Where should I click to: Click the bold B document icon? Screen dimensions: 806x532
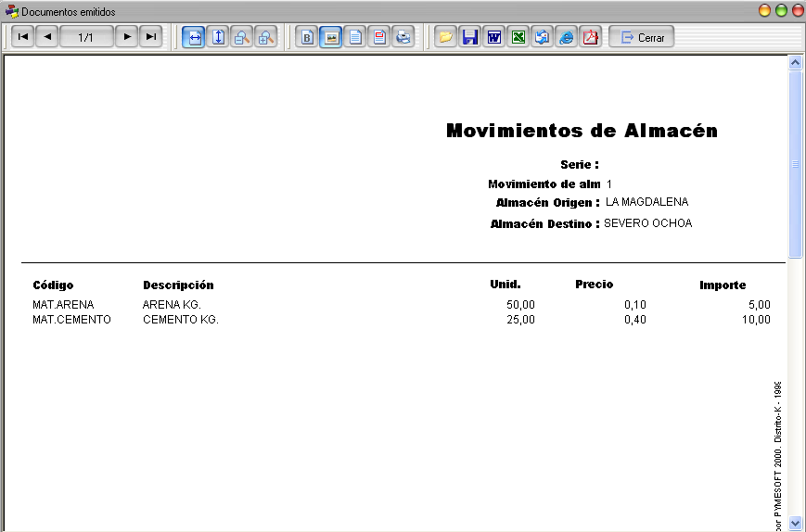307,37
